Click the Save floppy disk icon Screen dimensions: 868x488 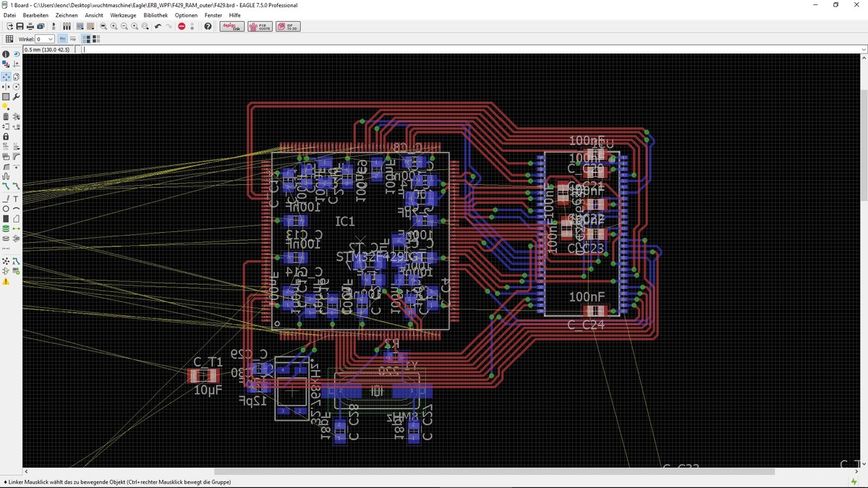pyautogui.click(x=20, y=27)
